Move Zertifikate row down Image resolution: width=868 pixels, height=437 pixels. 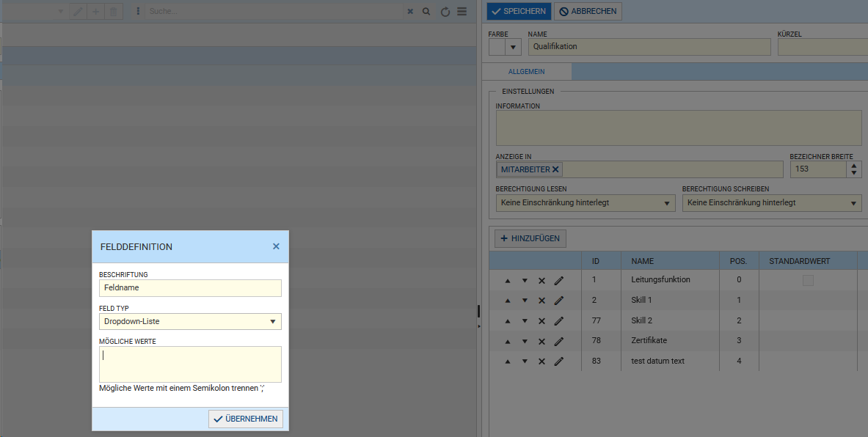524,341
